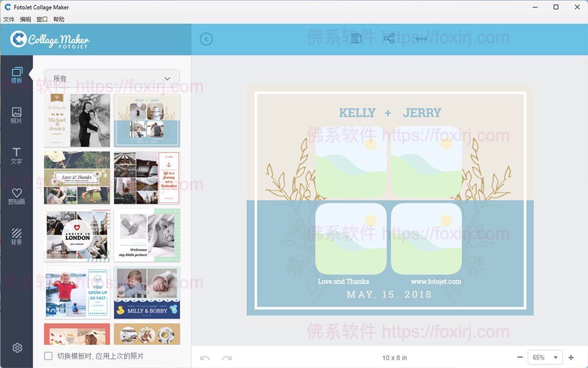The width and height of the screenshot is (588, 368).
Task: Enable applying previous photos when switching templates
Action: pyautogui.click(x=48, y=356)
